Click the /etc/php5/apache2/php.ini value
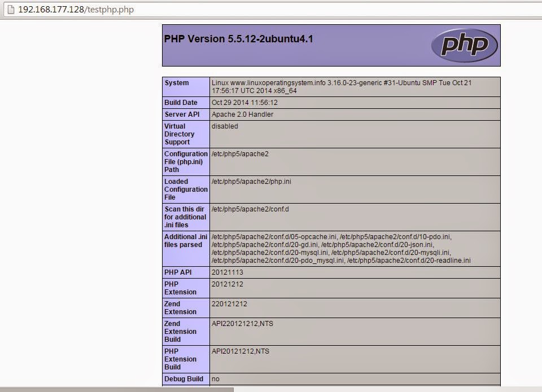Viewport: 542px width, 392px height. (250, 182)
